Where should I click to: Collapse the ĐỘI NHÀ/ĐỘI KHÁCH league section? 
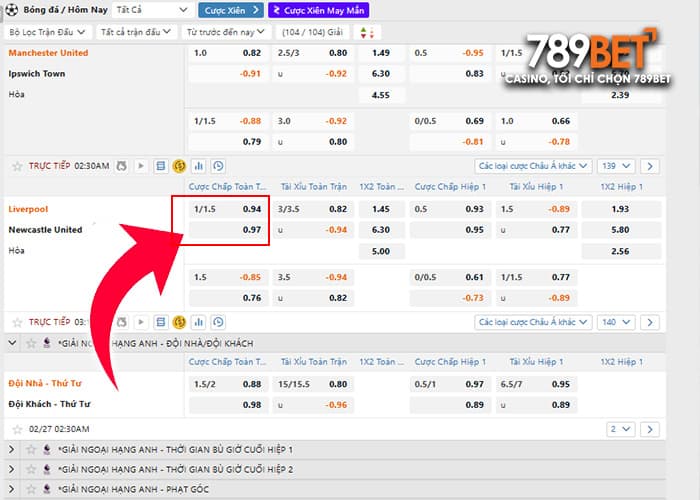[x=12, y=343]
